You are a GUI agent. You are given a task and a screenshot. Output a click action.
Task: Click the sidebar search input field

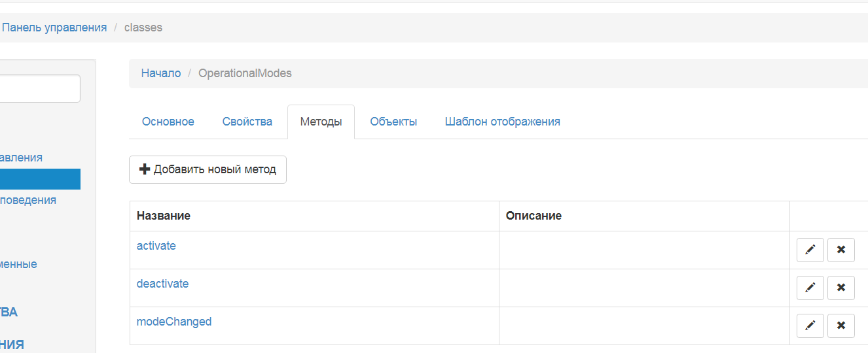coord(39,89)
